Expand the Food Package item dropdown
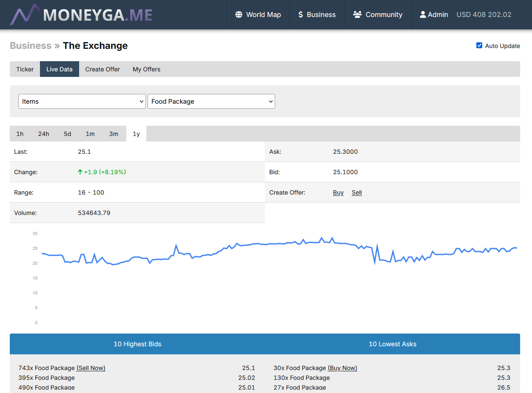This screenshot has height=393, width=532. click(x=211, y=102)
